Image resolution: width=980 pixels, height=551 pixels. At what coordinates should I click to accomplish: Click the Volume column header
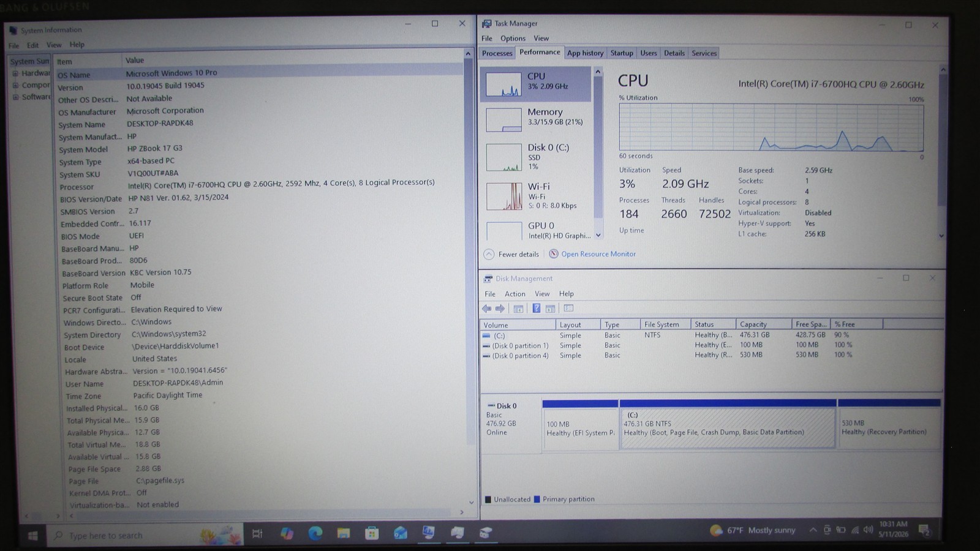tap(518, 325)
